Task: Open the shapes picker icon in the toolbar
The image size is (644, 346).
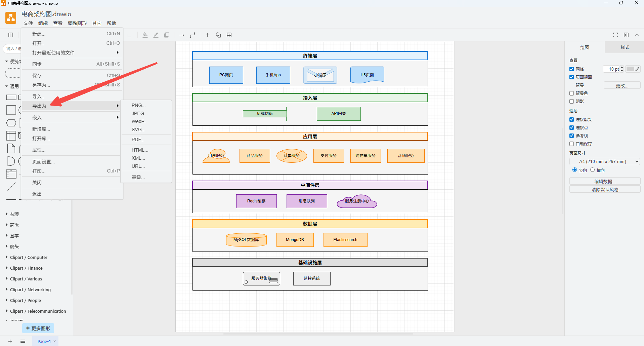Action: (218, 35)
